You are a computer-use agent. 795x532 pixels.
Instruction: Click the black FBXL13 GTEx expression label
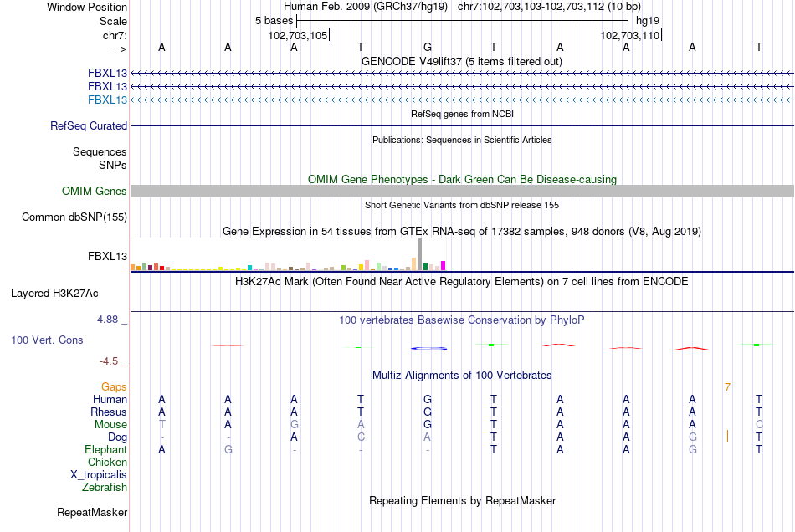(x=107, y=256)
